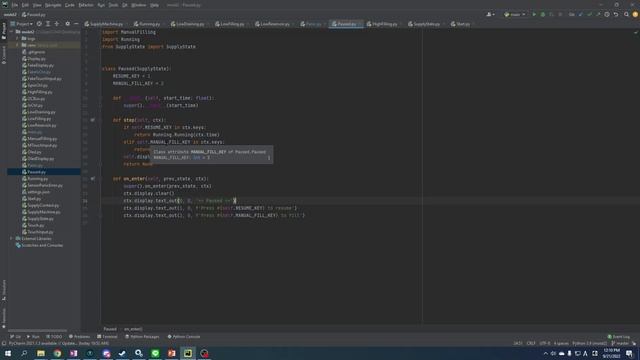
Task: Hide the Project panel with minus icon
Action: pyautogui.click(x=76, y=24)
